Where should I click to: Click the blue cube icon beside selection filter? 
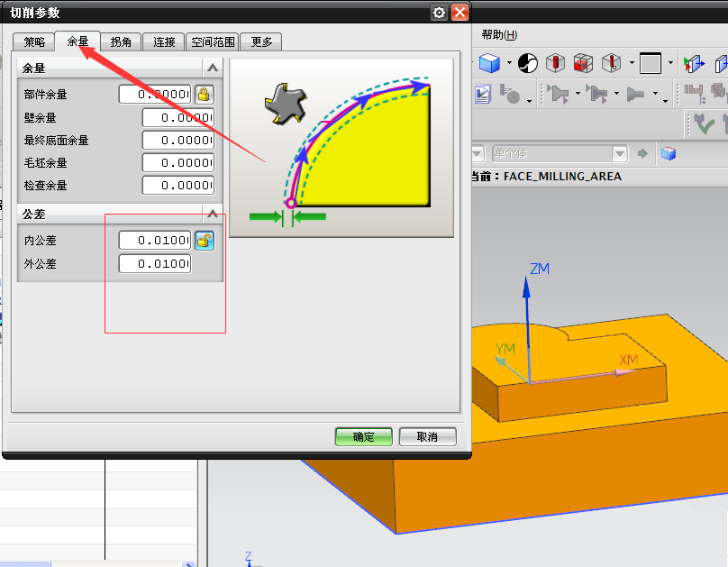(668, 153)
